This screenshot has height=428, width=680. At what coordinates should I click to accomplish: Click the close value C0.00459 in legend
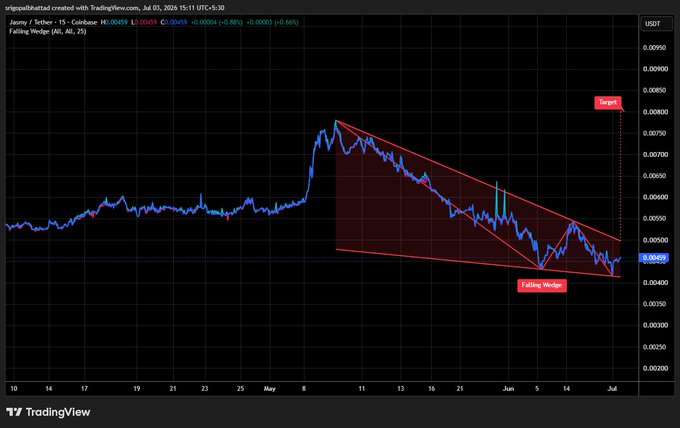173,22
